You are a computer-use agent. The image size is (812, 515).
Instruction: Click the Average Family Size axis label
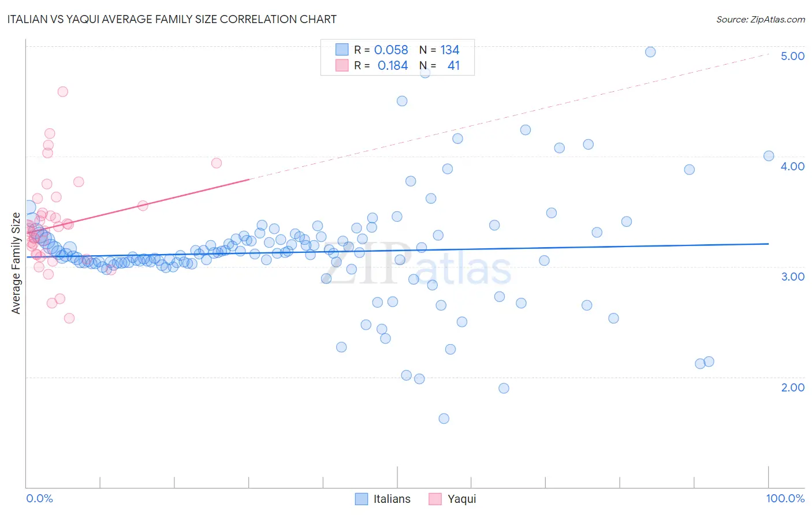point(16,263)
